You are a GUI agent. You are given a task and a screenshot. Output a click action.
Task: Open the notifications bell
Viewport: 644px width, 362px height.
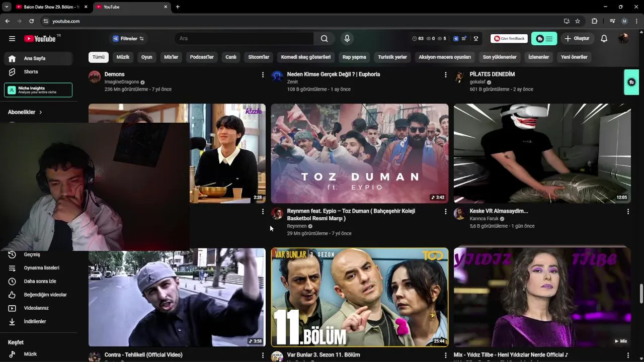point(604,39)
